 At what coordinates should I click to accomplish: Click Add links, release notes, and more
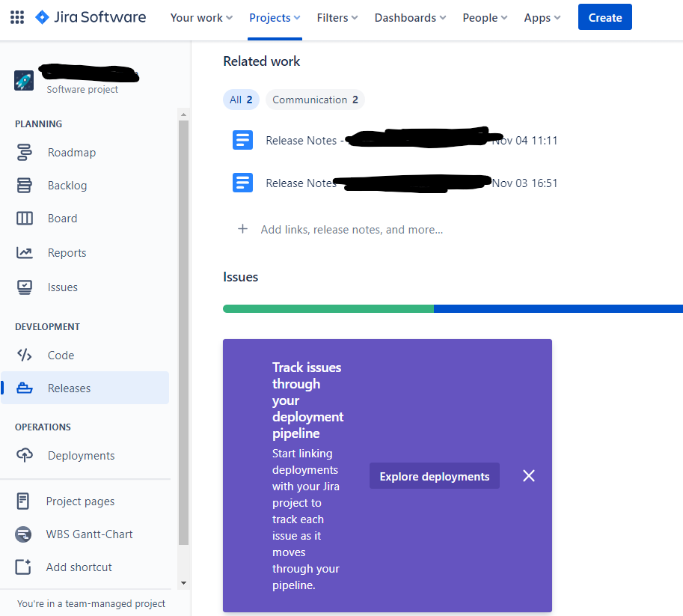[x=352, y=229]
